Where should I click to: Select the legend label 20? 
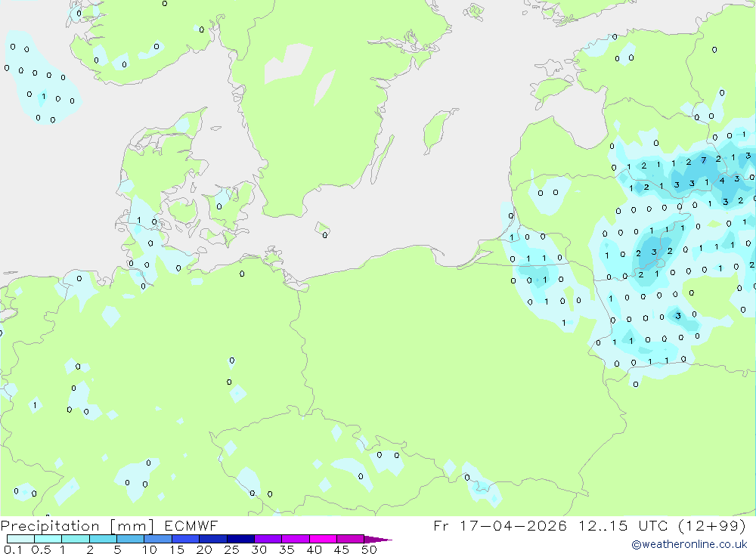pyautogui.click(x=204, y=549)
